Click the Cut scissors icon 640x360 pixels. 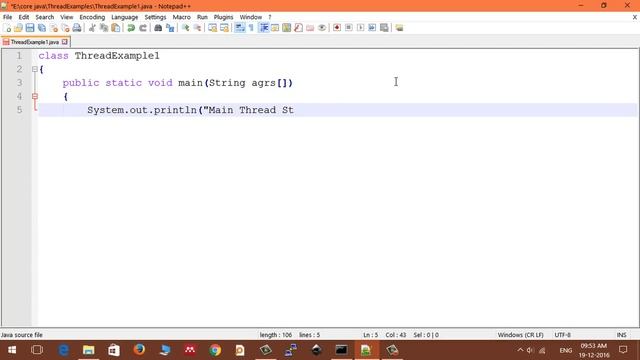(x=92, y=28)
